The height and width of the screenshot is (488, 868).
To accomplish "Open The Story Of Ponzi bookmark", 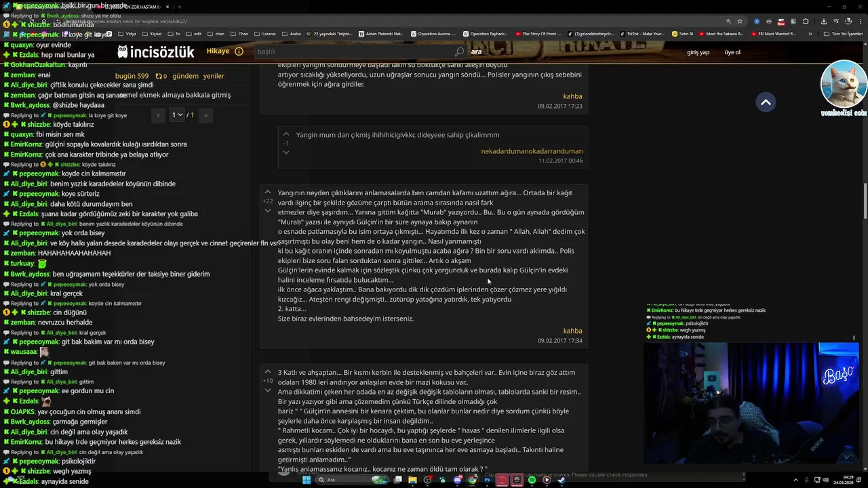I will point(539,33).
